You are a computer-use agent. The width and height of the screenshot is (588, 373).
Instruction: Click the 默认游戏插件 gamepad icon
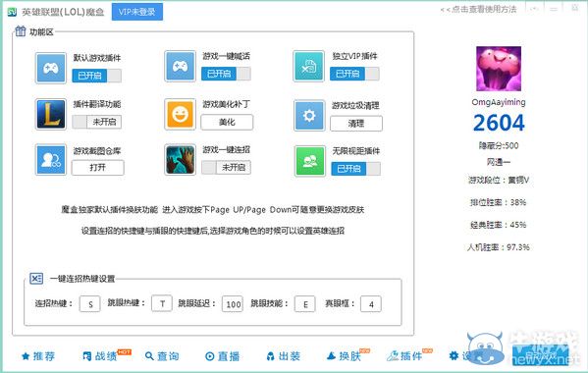[51, 68]
